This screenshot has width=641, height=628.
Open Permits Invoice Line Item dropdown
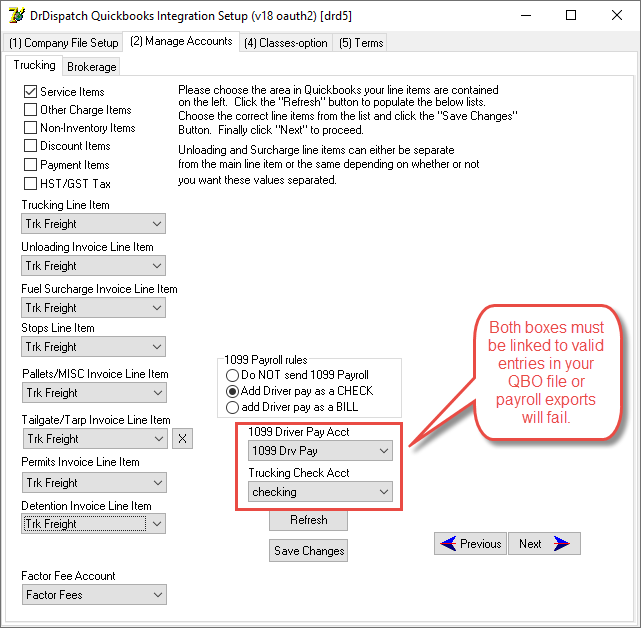94,482
